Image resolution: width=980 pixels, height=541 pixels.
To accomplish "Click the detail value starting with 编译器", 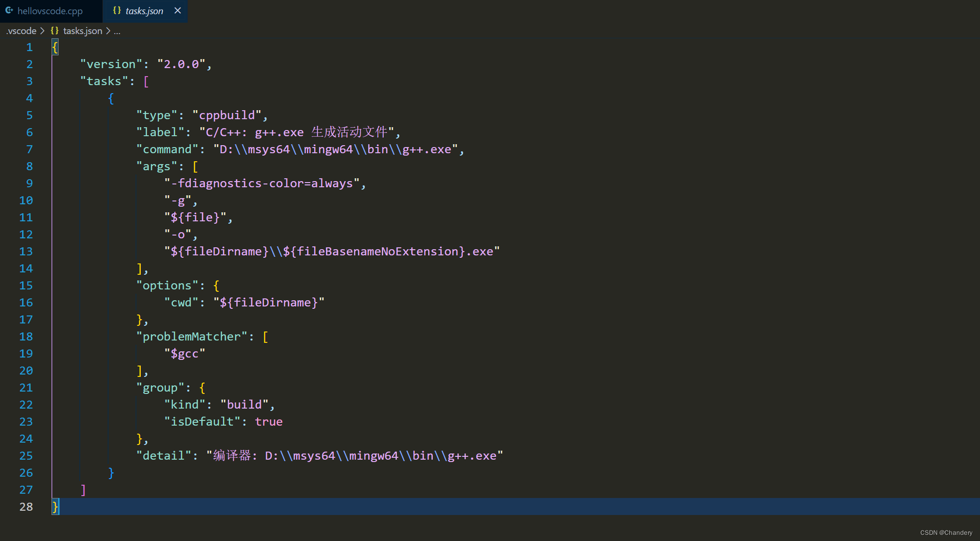I will [x=354, y=456].
